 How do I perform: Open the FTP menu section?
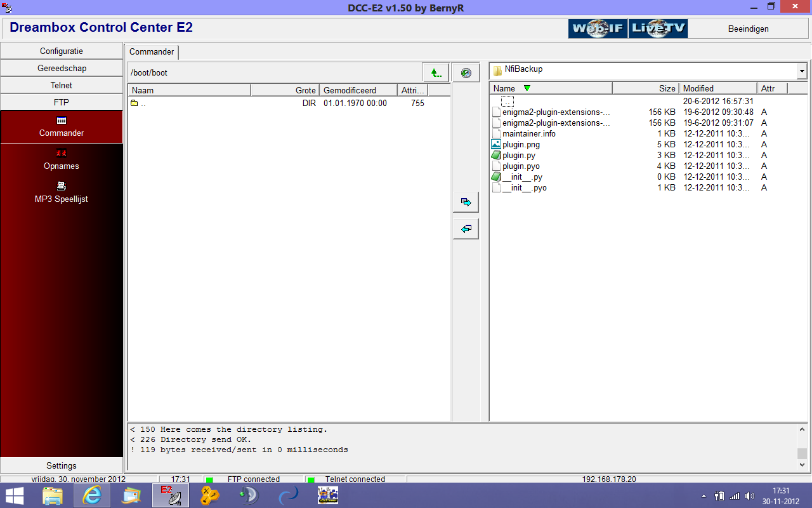[x=62, y=102]
